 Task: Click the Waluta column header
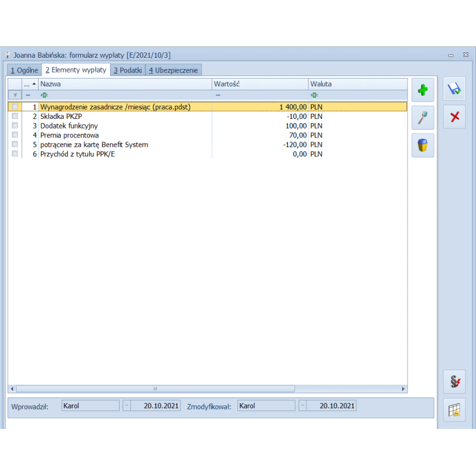[357, 84]
